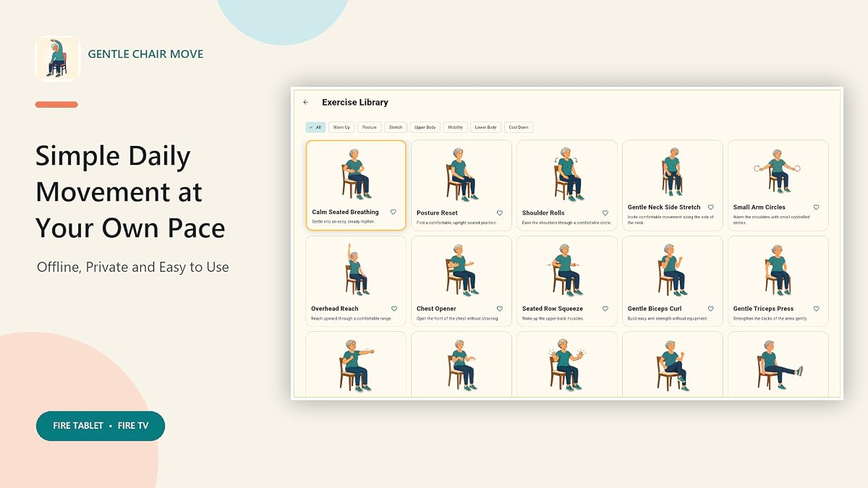Open the Small Arm Circles illustration

(778, 171)
